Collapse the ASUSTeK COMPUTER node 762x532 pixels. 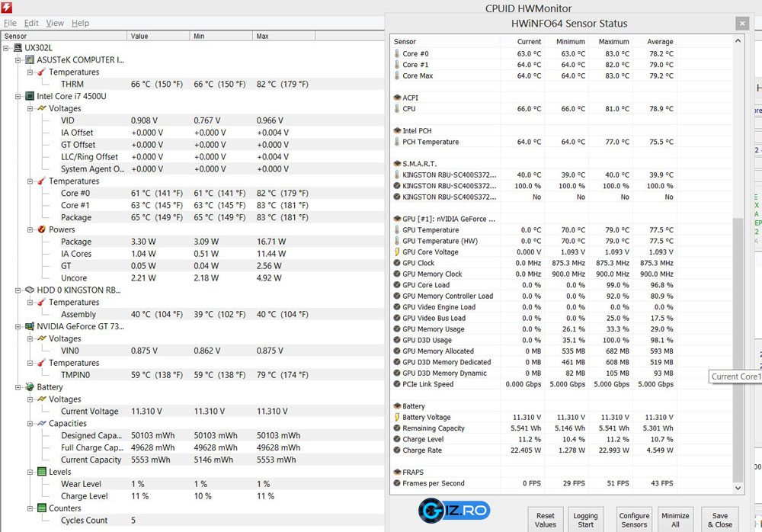18,59
